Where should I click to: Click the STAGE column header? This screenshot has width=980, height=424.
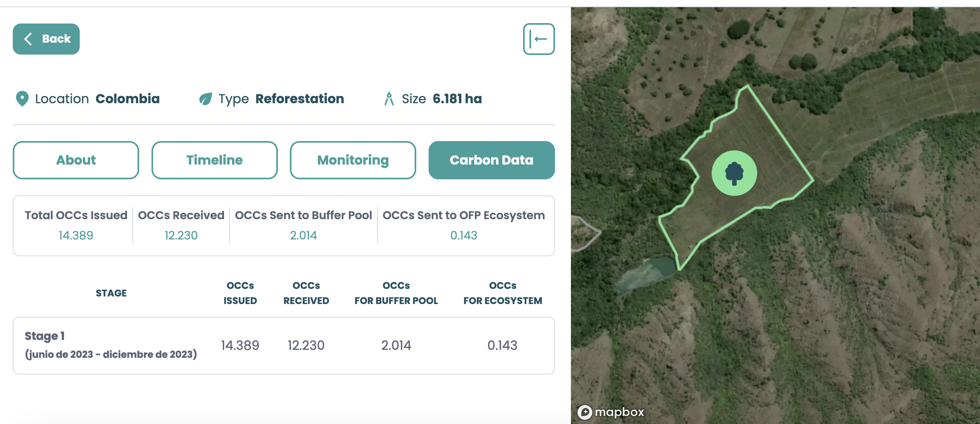click(x=111, y=293)
